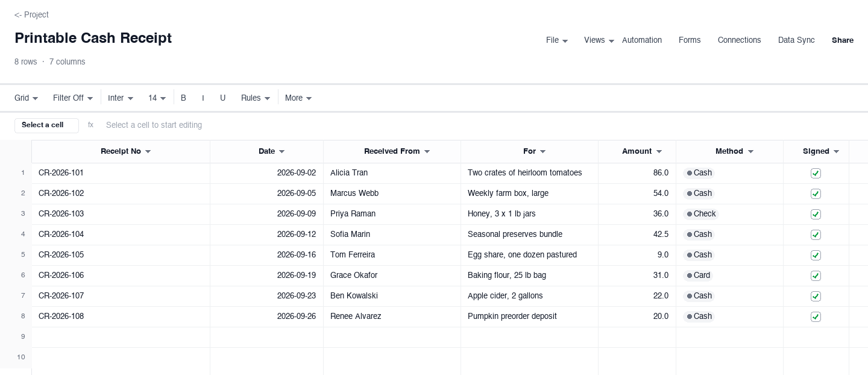
Task: Click the fx formula icon
Action: [90, 125]
